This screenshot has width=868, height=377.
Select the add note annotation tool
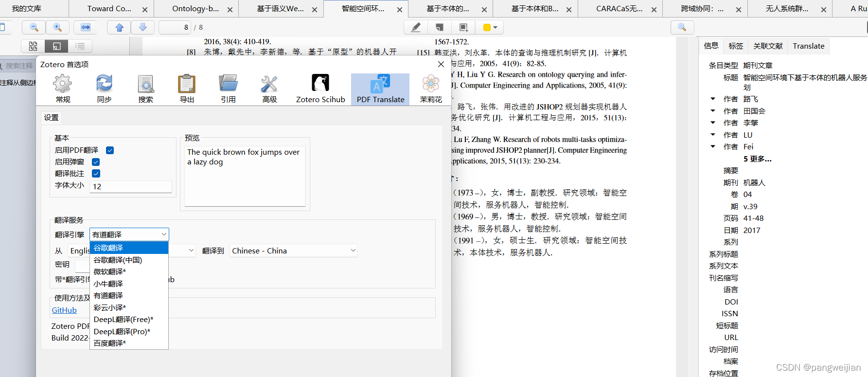click(x=440, y=28)
